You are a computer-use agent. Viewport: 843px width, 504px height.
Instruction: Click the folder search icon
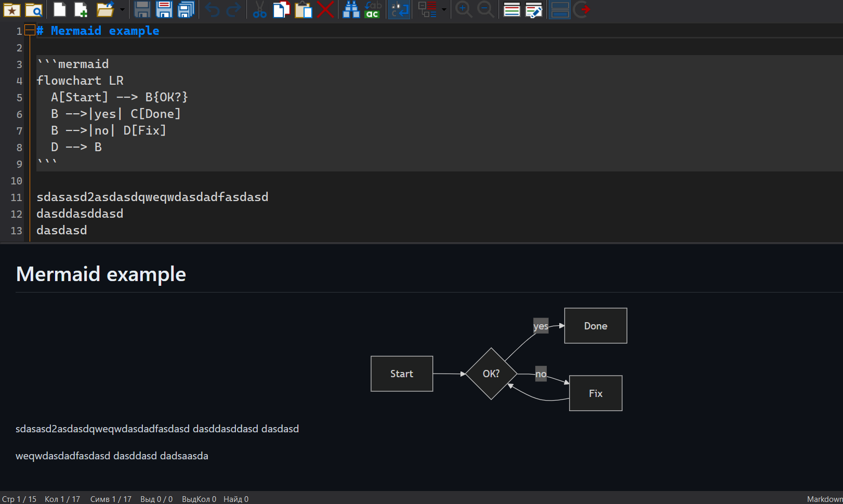pyautogui.click(x=34, y=10)
